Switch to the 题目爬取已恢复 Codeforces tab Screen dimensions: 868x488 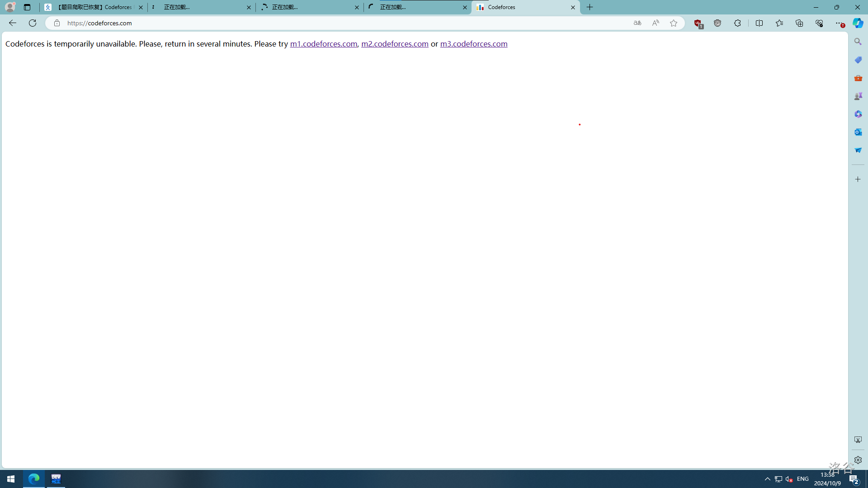(x=94, y=7)
